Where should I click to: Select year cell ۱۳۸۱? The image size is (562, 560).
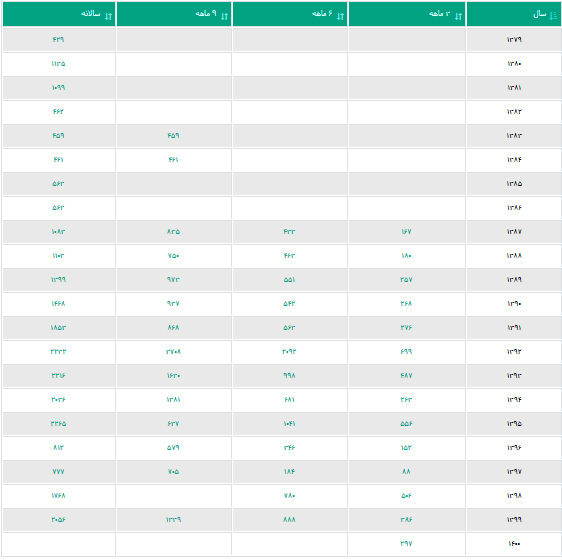(x=514, y=87)
